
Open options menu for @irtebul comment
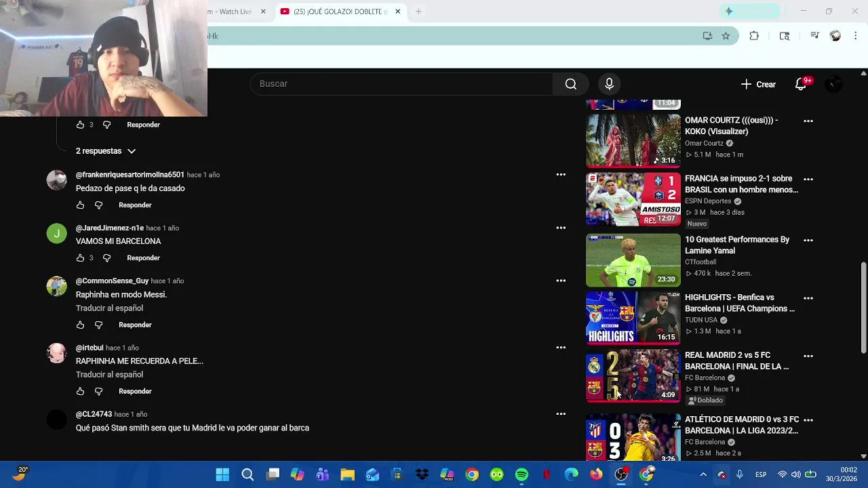coord(561,348)
